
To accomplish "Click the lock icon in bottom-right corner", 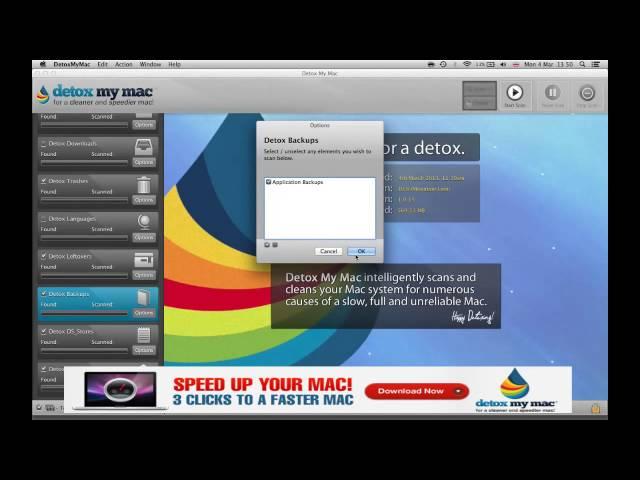I will 596,408.
